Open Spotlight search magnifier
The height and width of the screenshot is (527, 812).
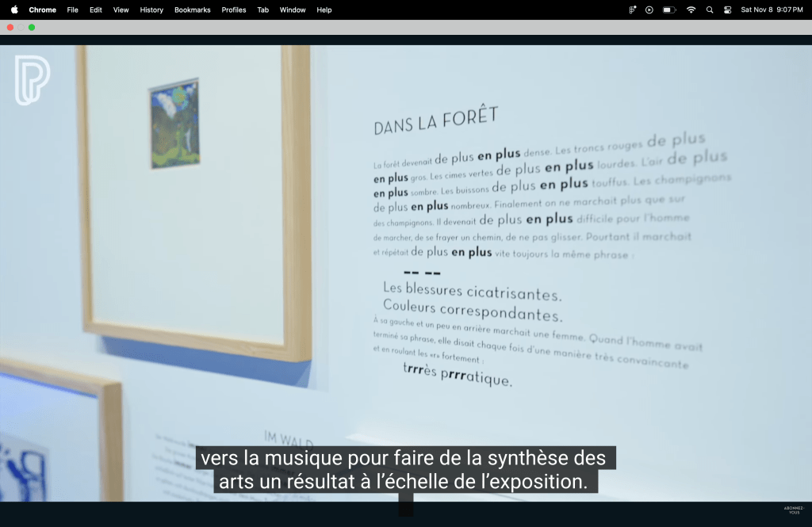coord(710,10)
